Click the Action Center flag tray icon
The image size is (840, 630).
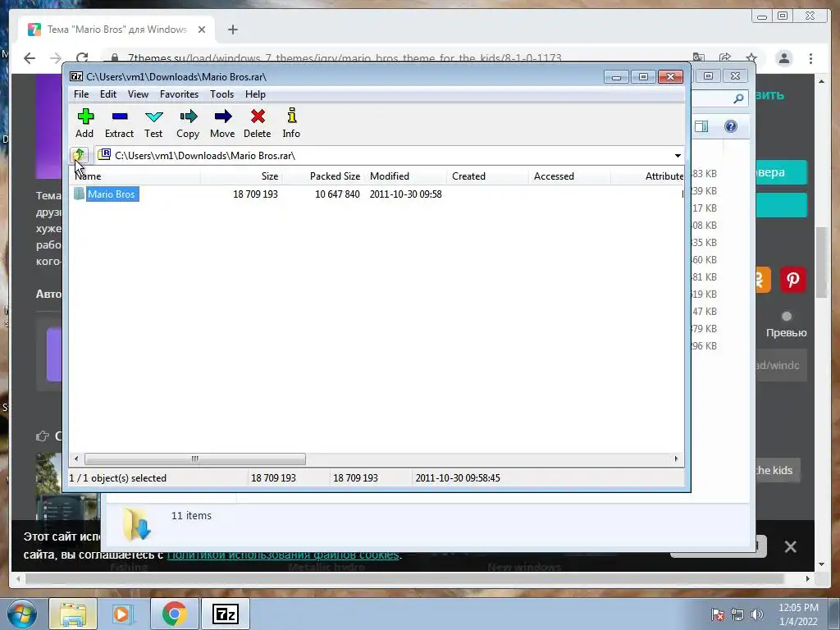point(717,614)
